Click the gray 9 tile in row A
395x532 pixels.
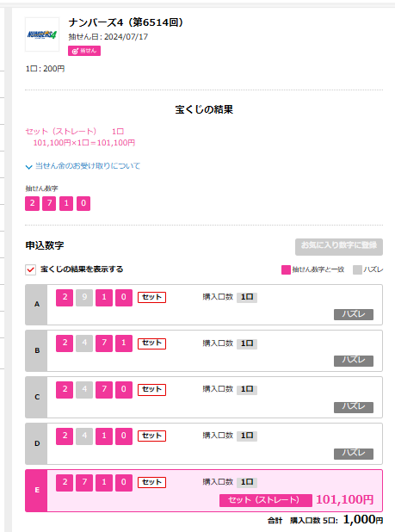[x=84, y=298]
